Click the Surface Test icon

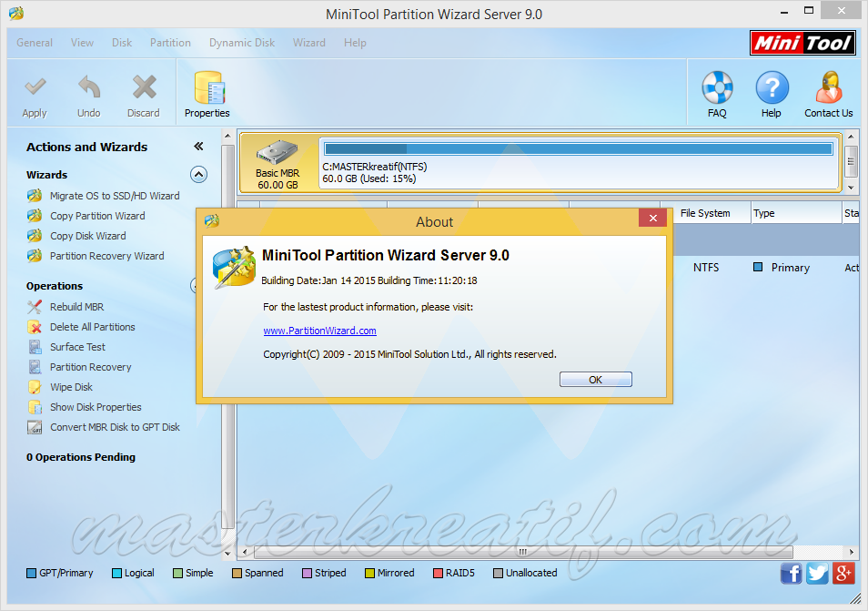point(35,347)
